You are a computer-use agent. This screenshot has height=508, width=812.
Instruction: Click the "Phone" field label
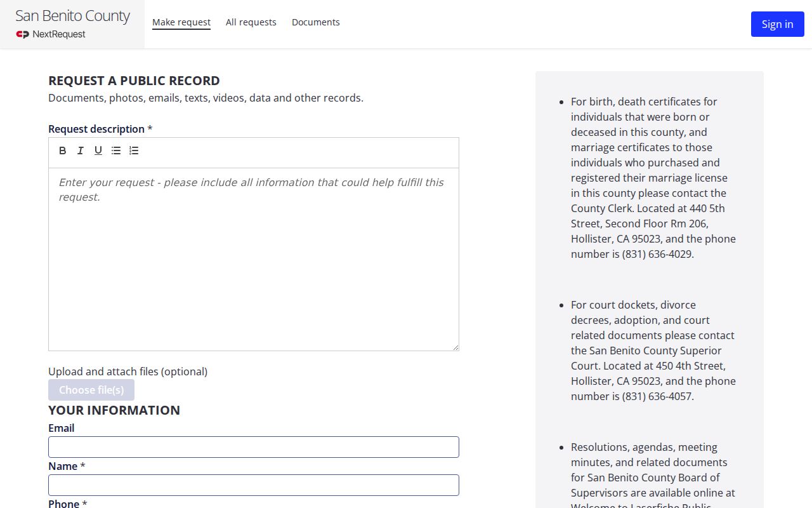click(x=64, y=504)
